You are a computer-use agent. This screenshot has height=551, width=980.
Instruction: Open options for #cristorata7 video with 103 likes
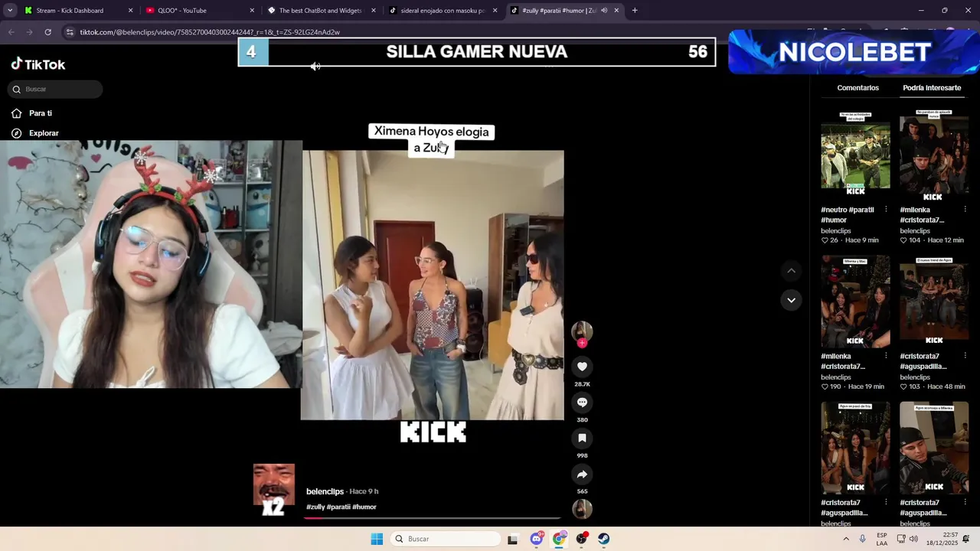(965, 357)
